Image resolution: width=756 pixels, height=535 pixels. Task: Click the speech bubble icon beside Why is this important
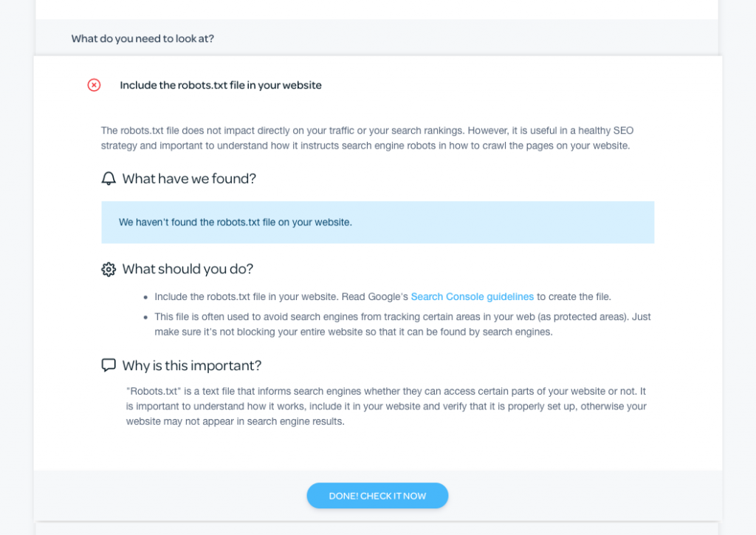coord(109,365)
